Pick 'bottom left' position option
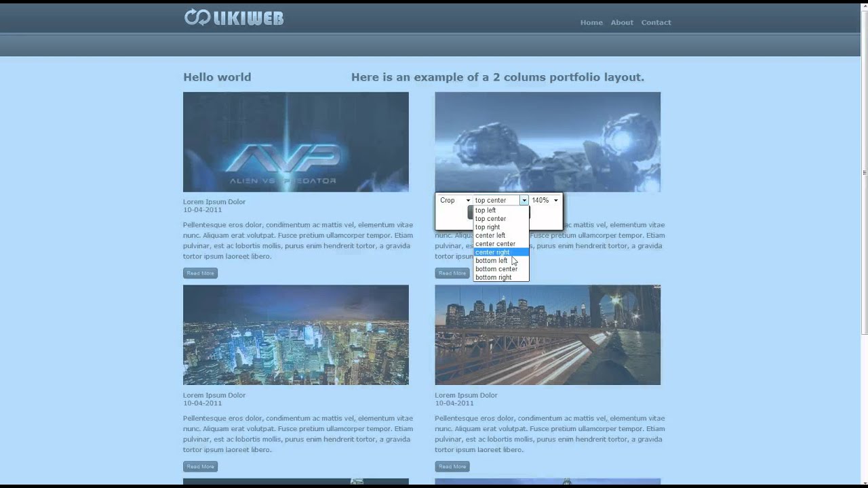 pos(501,260)
